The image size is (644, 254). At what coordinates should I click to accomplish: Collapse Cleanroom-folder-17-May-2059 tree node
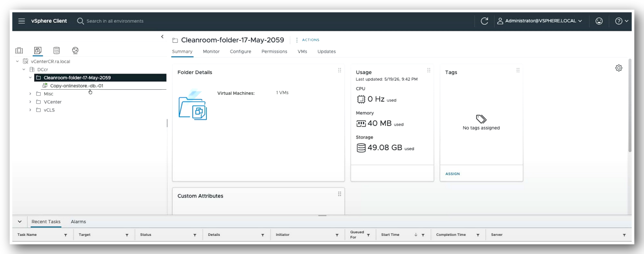coord(31,78)
